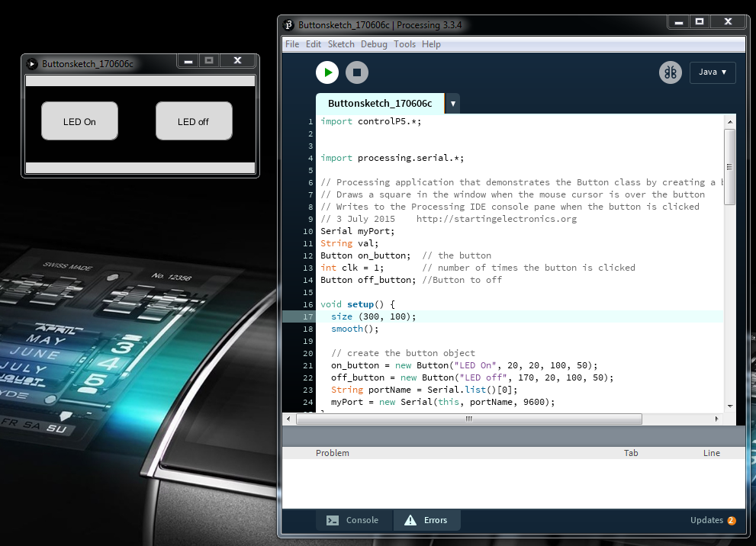Screen dimensions: 756x546
Task: Select the Buttonsketch_170606c editor tab
Action: click(x=380, y=104)
